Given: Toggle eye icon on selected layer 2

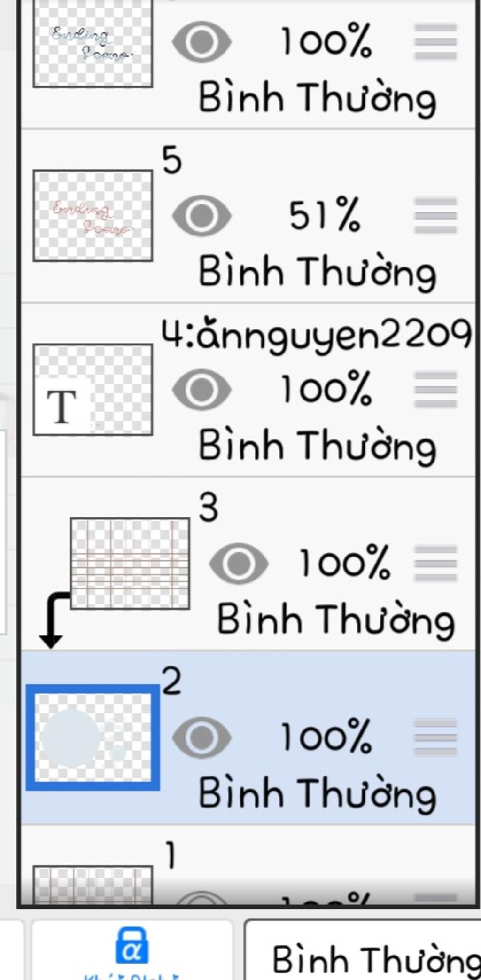Looking at the screenshot, I should click(202, 737).
